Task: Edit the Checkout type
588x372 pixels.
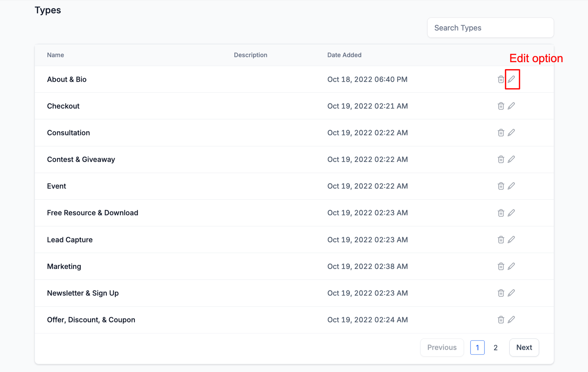Action: (x=511, y=106)
